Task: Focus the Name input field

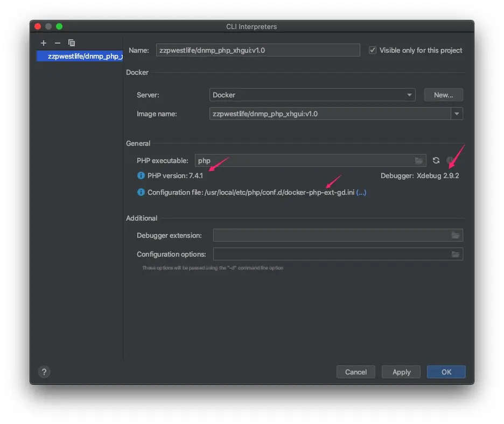Action: pos(258,50)
